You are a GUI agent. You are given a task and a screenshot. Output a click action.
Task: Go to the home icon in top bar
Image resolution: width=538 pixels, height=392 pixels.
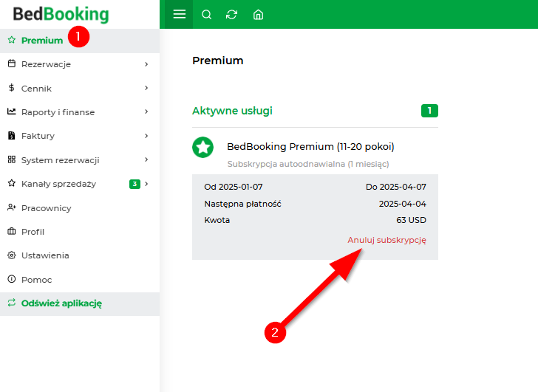click(x=258, y=15)
